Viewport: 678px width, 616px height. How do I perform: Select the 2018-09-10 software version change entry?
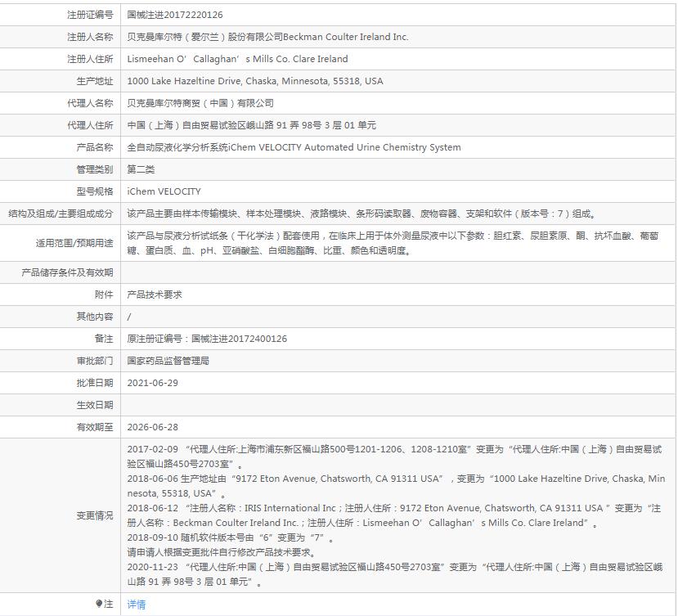(x=231, y=537)
